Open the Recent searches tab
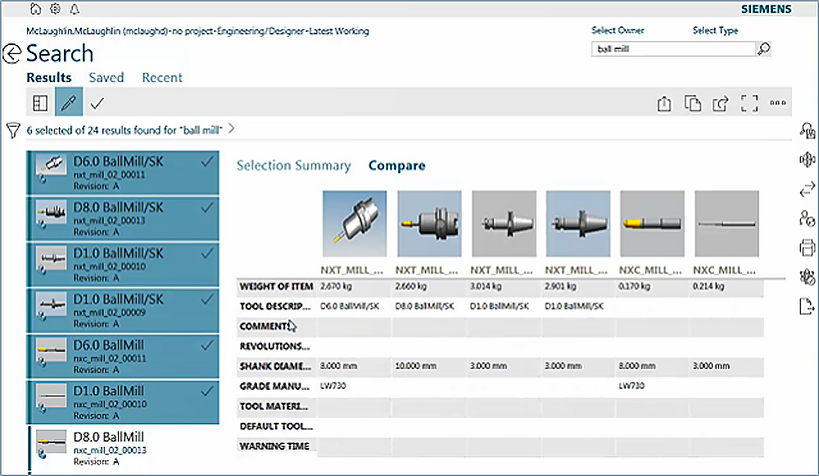The width and height of the screenshot is (819, 476). (x=162, y=77)
